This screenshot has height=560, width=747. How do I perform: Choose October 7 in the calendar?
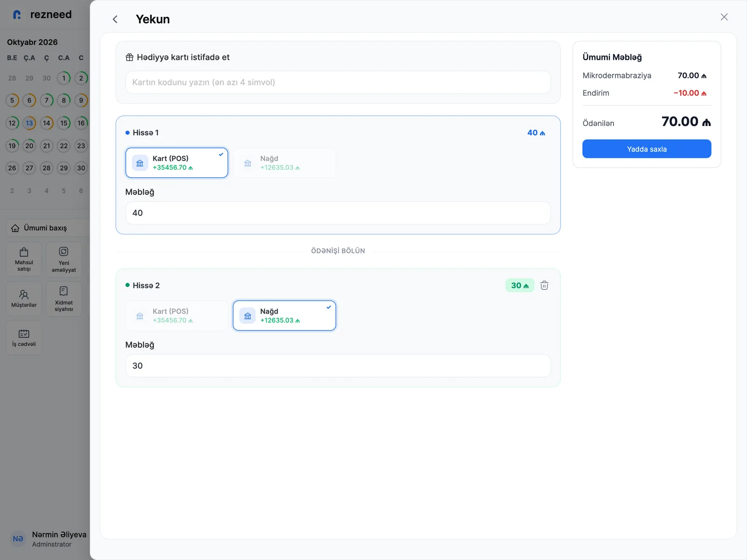pyautogui.click(x=47, y=100)
